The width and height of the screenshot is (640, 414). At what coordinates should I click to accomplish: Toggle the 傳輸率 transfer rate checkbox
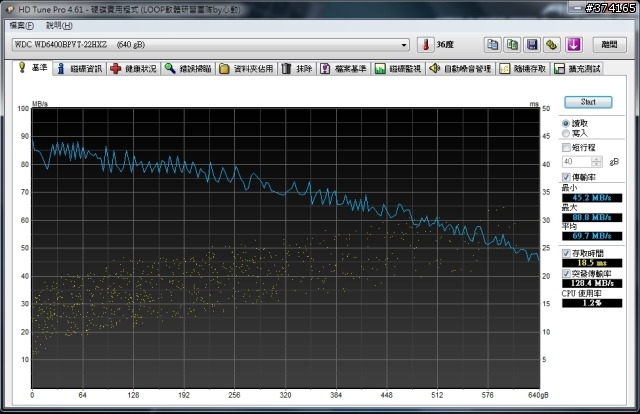click(x=566, y=177)
